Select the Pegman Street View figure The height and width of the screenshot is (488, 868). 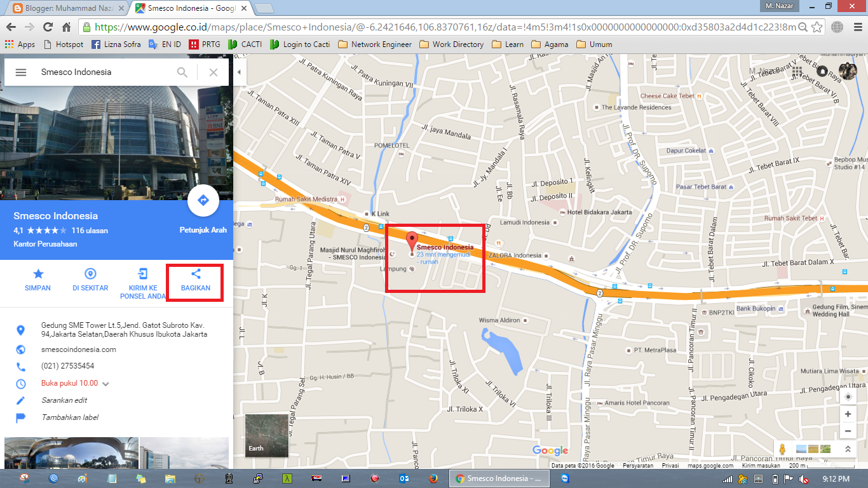(x=782, y=449)
